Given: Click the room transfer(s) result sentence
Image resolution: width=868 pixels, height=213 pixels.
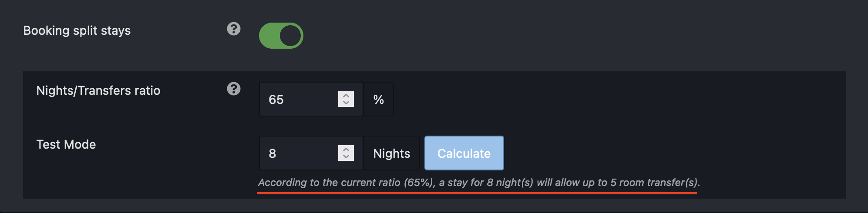Looking at the screenshot, I should pyautogui.click(x=479, y=183).
